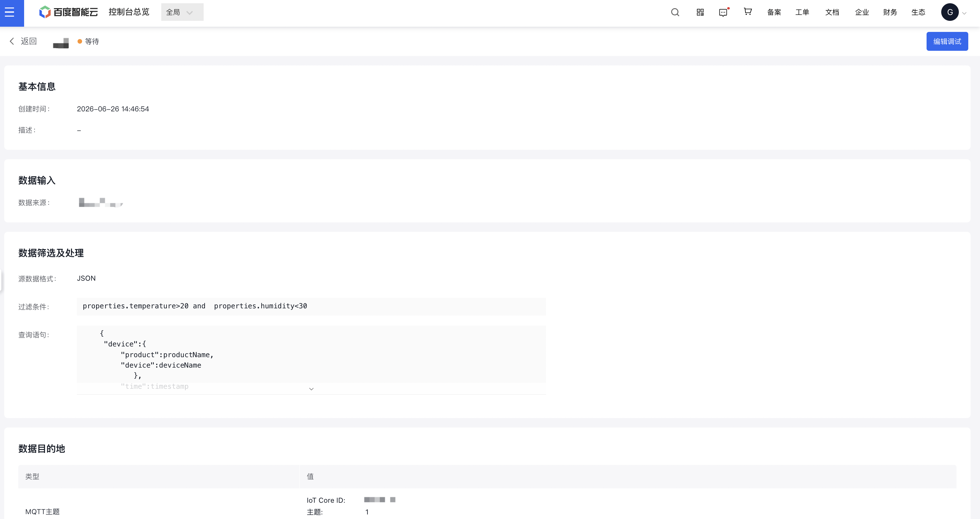
Task: Open the 全局 region dropdown
Action: click(x=182, y=12)
